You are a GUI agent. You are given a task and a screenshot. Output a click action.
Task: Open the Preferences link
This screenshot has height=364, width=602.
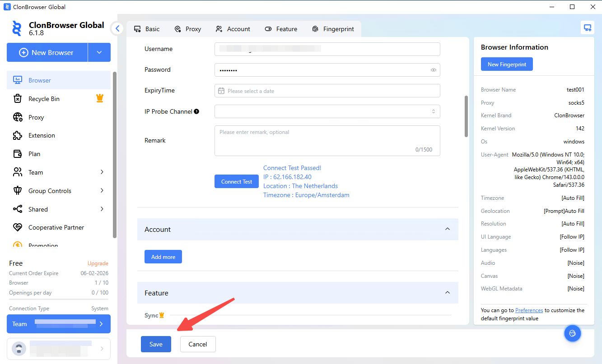pos(529,310)
